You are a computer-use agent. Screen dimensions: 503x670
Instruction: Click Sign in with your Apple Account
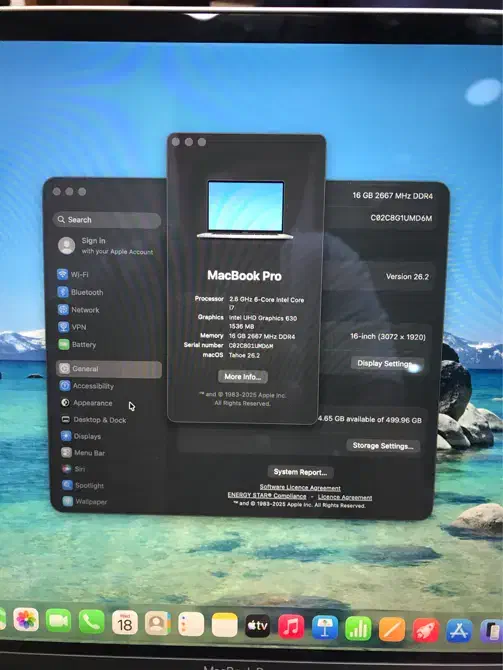point(106,246)
